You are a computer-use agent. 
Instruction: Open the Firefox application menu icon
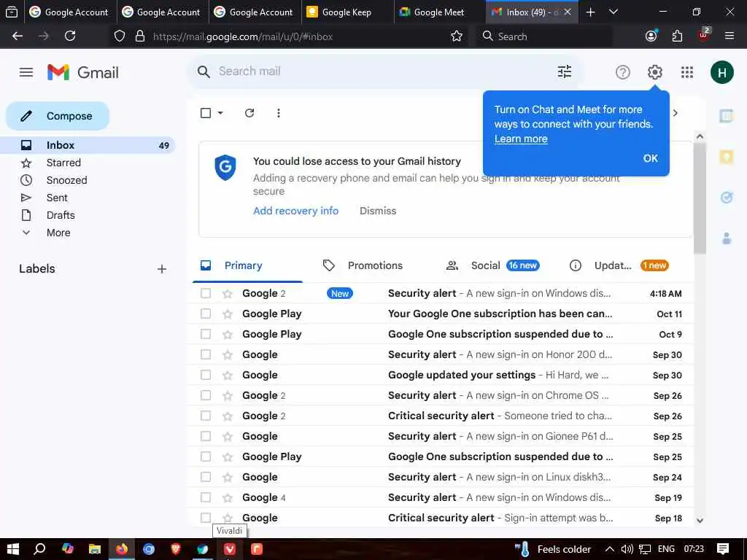click(729, 36)
